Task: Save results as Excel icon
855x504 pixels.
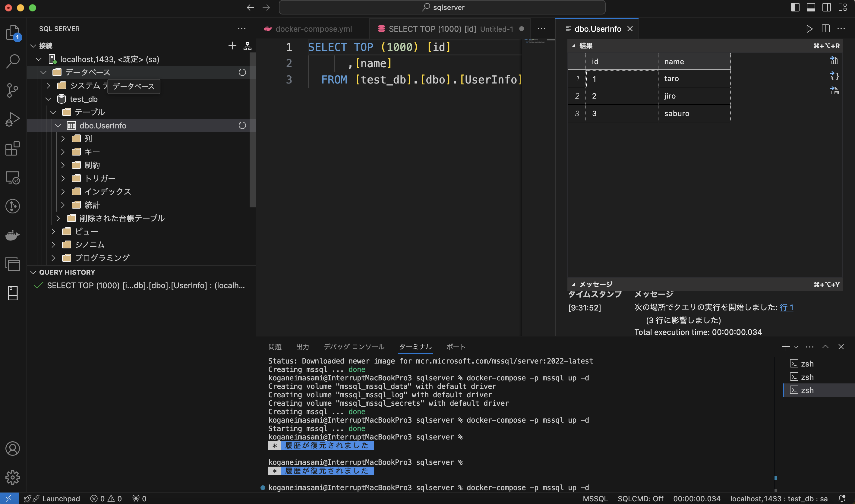Action: [834, 91]
